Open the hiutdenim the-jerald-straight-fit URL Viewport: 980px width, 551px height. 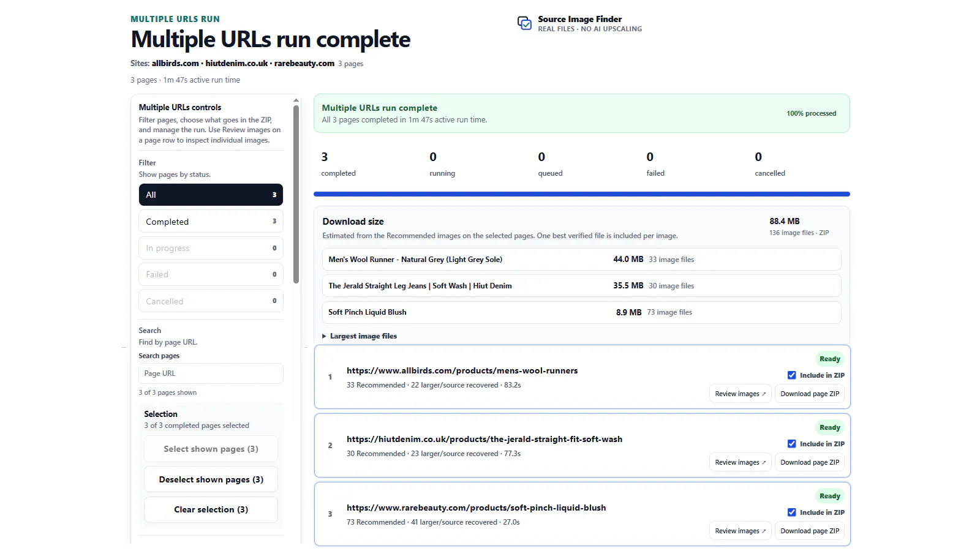pyautogui.click(x=484, y=439)
